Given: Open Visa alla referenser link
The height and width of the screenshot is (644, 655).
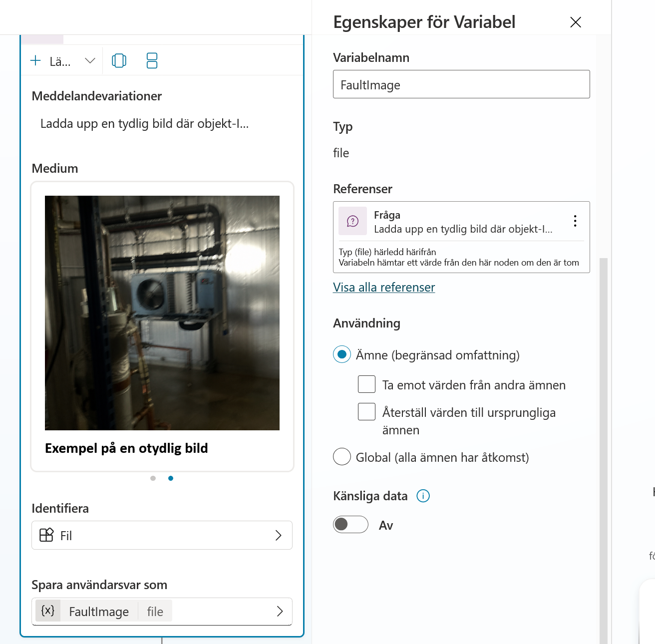Looking at the screenshot, I should (x=384, y=288).
